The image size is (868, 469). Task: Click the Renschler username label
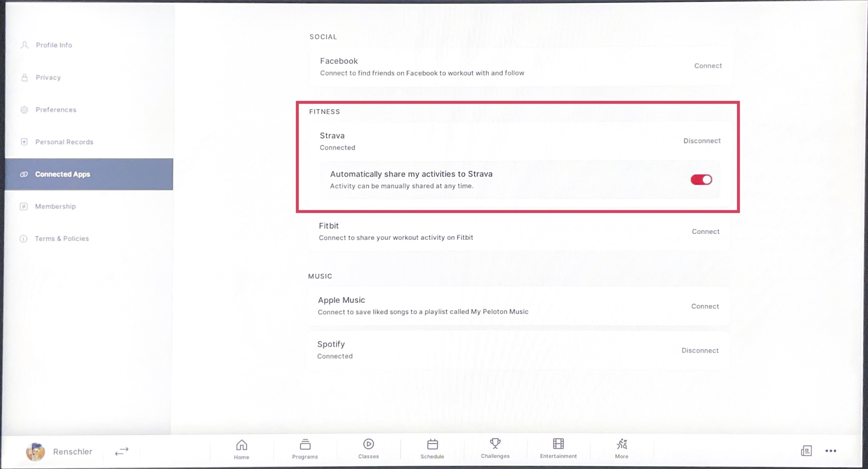(72, 452)
